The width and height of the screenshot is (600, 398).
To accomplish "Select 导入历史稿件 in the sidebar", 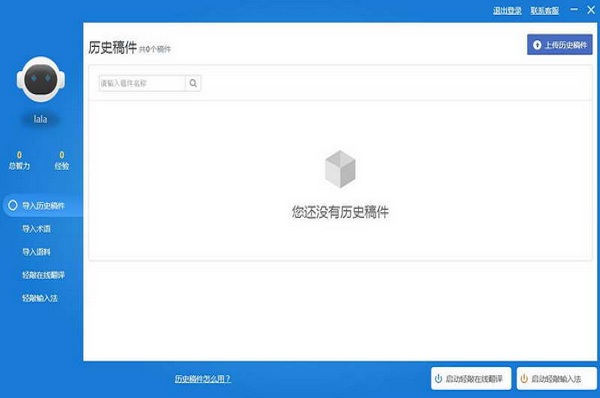I will tap(42, 206).
